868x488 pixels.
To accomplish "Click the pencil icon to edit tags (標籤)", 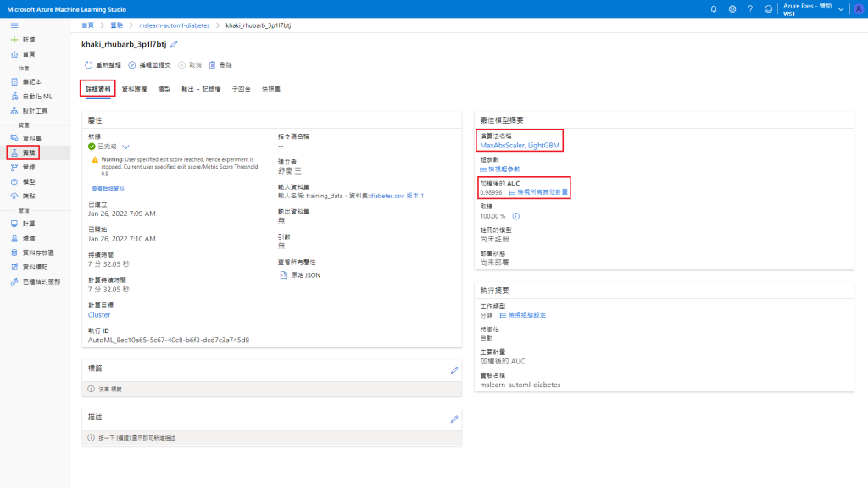I will pos(454,370).
